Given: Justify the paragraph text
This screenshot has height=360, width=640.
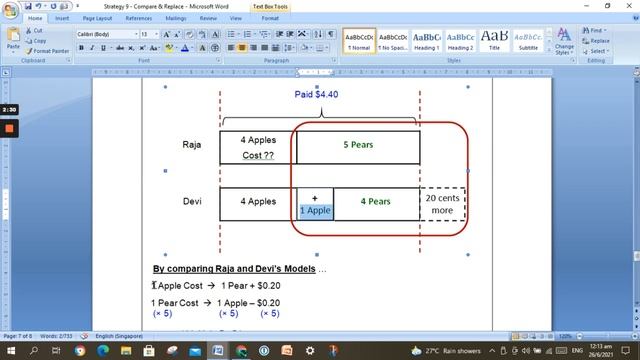Looking at the screenshot, I should tap(264, 48).
